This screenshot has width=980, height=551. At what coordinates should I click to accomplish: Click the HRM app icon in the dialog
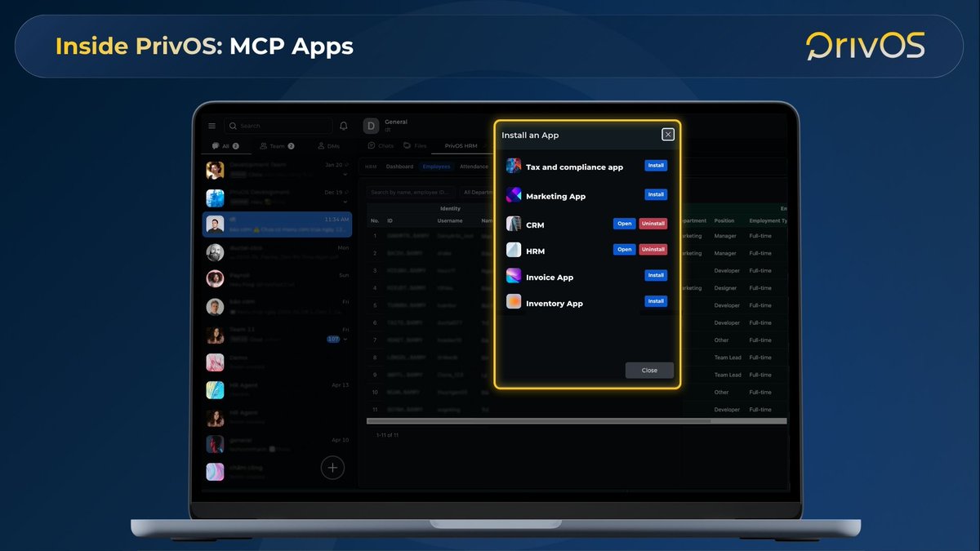(x=514, y=250)
